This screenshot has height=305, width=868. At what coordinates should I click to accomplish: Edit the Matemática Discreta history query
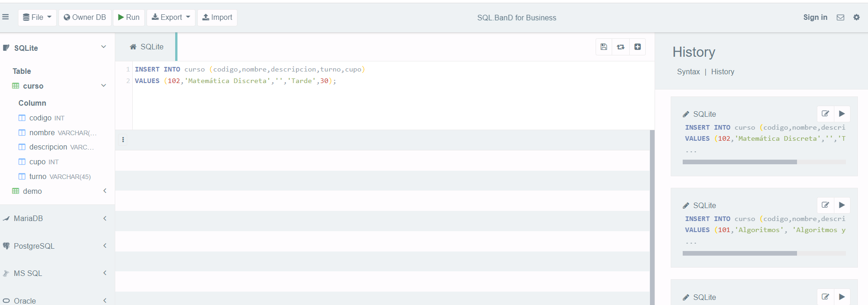click(x=825, y=114)
